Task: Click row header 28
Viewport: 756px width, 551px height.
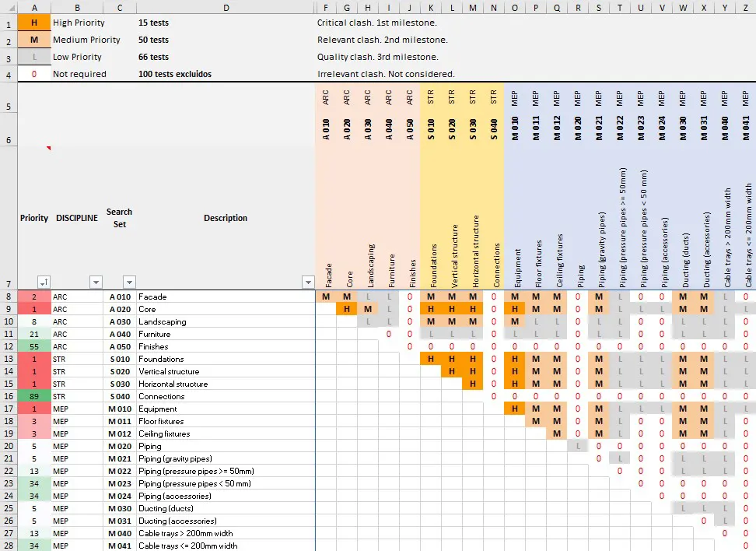Action: click(8, 546)
